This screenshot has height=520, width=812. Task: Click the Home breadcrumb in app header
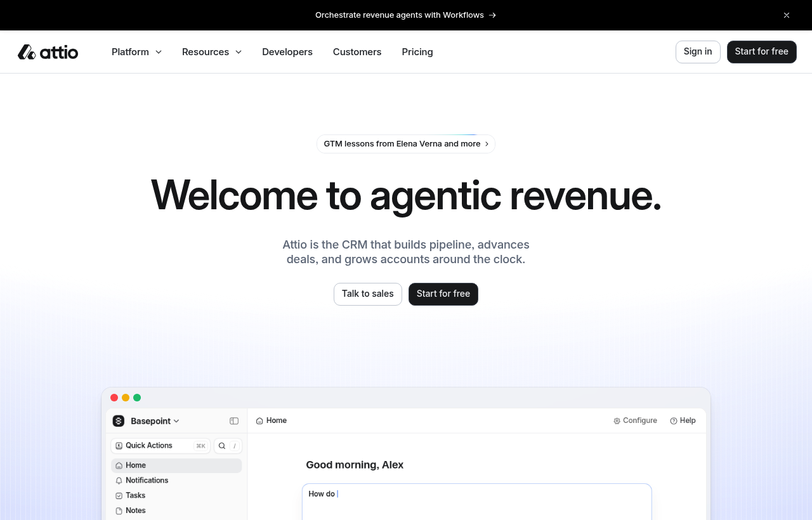(272, 420)
